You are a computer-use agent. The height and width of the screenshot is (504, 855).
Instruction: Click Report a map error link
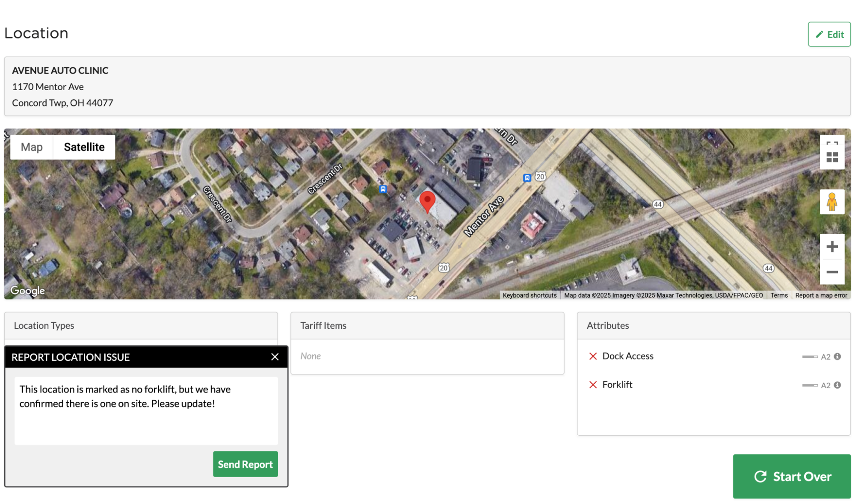821,295
